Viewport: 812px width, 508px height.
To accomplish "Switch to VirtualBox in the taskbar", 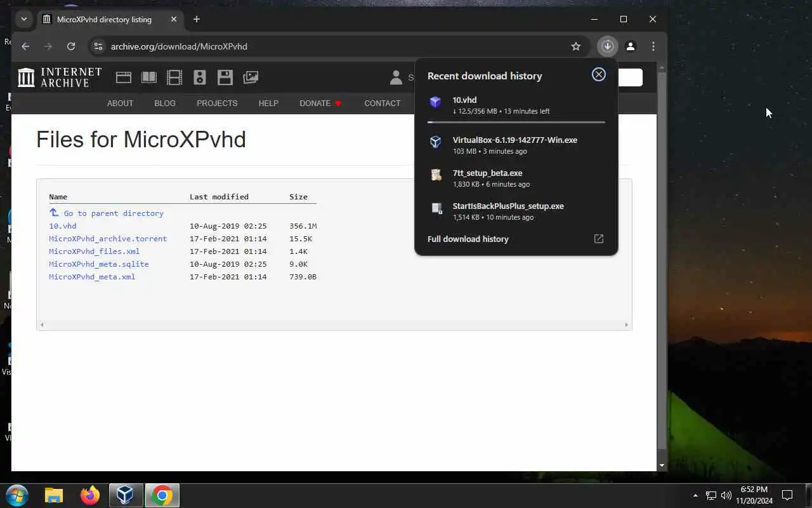I will (126, 495).
